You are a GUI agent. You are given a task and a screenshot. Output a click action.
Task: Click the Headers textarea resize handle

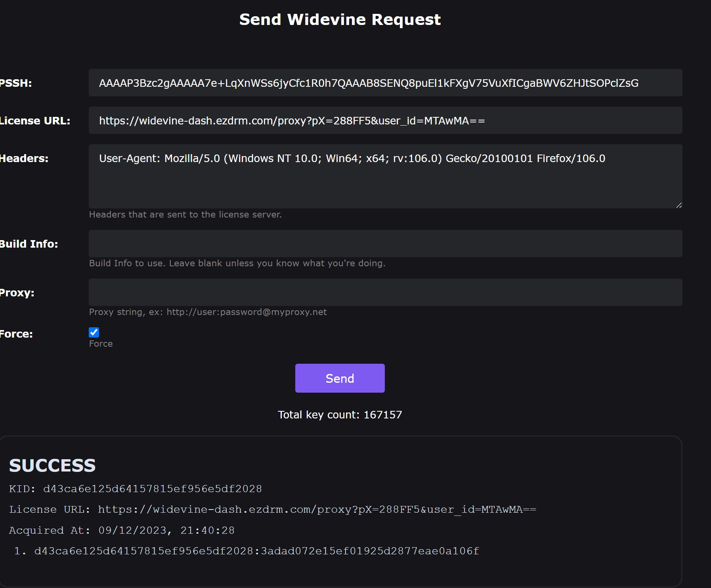click(679, 205)
